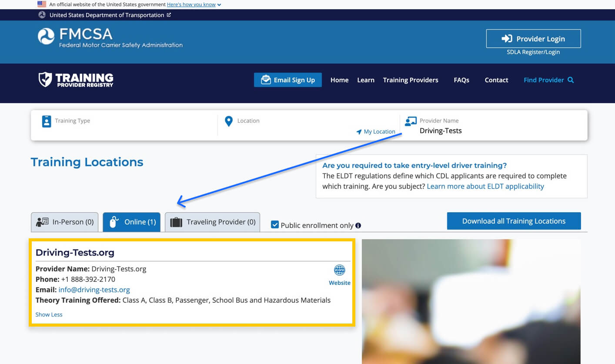Click Download all Training Locations

(x=514, y=221)
